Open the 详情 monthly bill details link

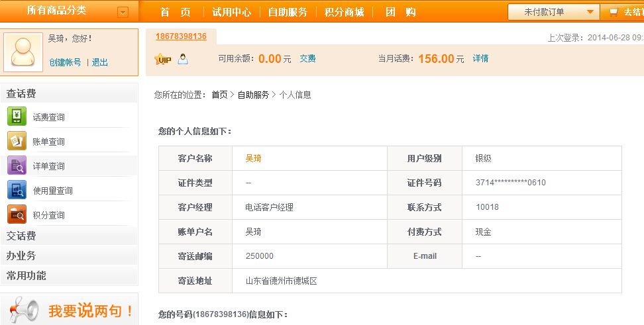coord(480,59)
